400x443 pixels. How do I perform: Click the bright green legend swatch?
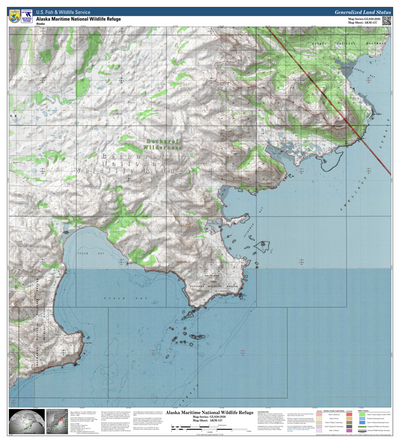[362, 414]
